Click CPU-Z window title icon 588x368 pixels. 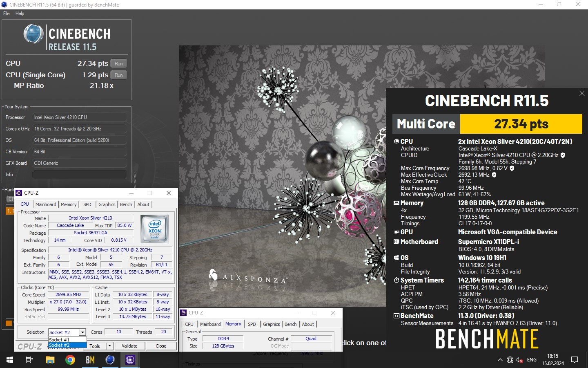pos(19,193)
